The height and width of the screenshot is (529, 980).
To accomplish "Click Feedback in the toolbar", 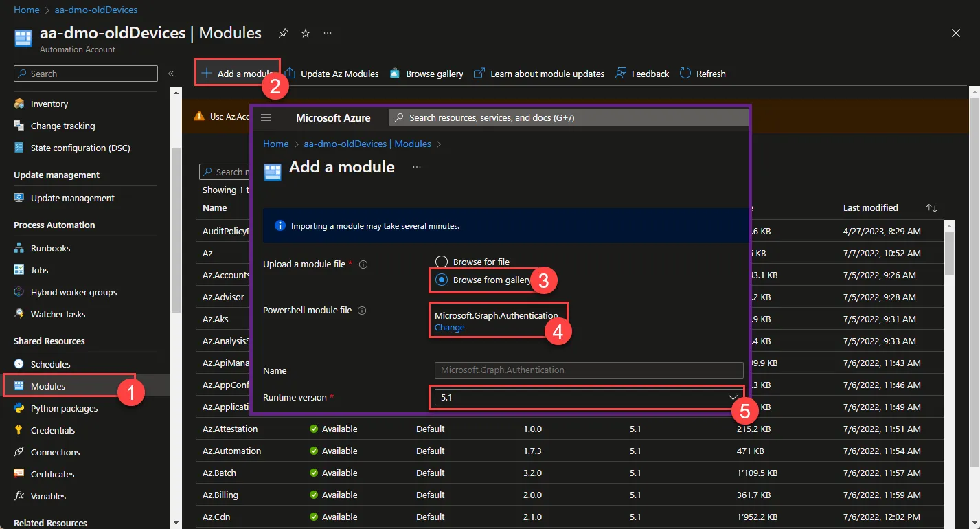I will pos(642,74).
